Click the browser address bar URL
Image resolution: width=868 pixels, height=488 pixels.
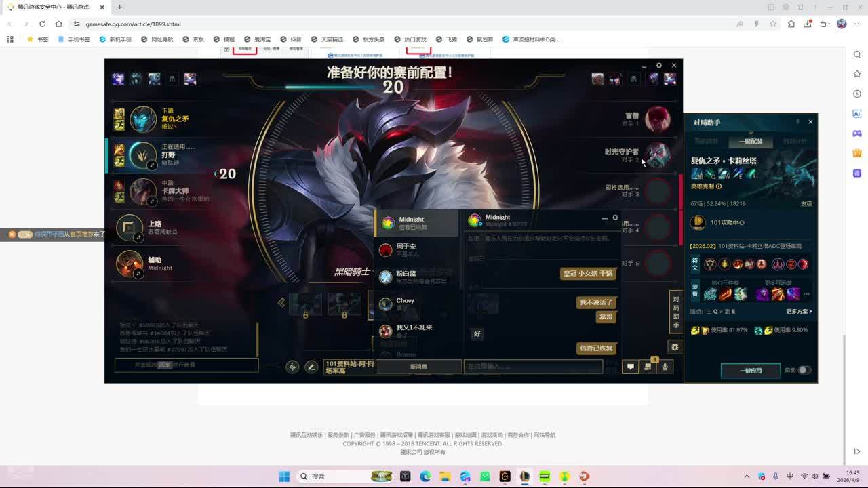[x=133, y=24]
